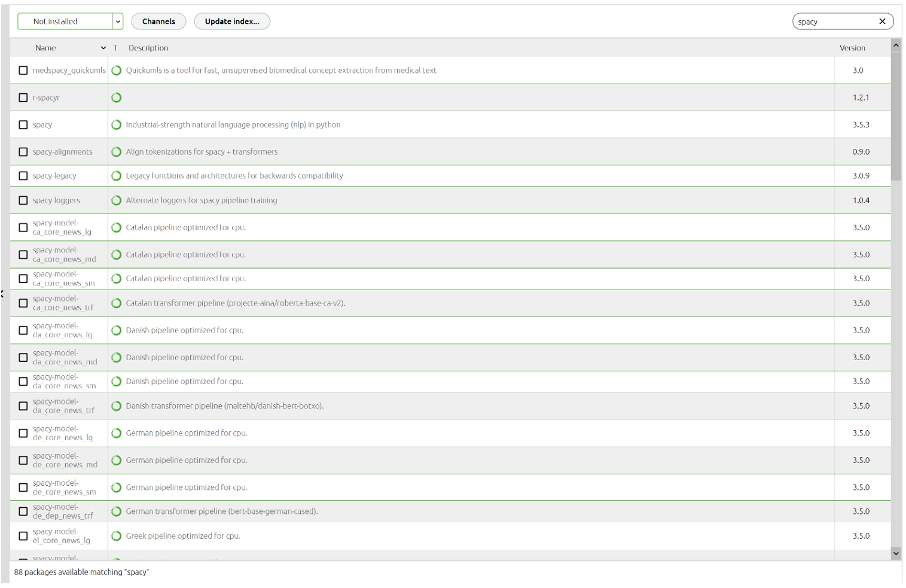906x588 pixels.
Task: Click the Danish transformer pipeline description
Action: (225, 406)
